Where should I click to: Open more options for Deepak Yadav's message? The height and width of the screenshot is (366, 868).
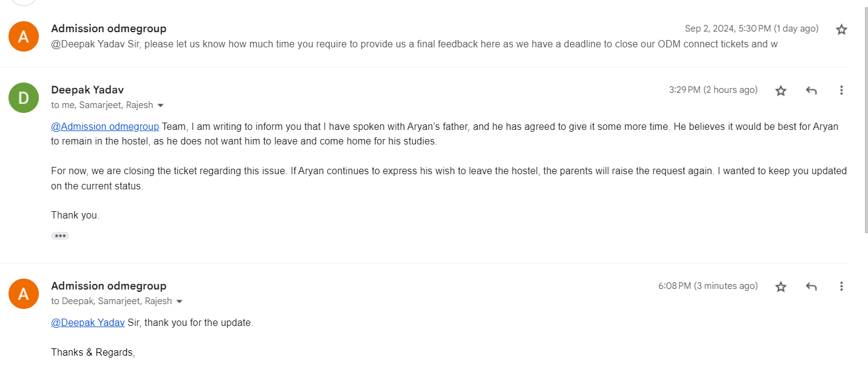tap(841, 90)
